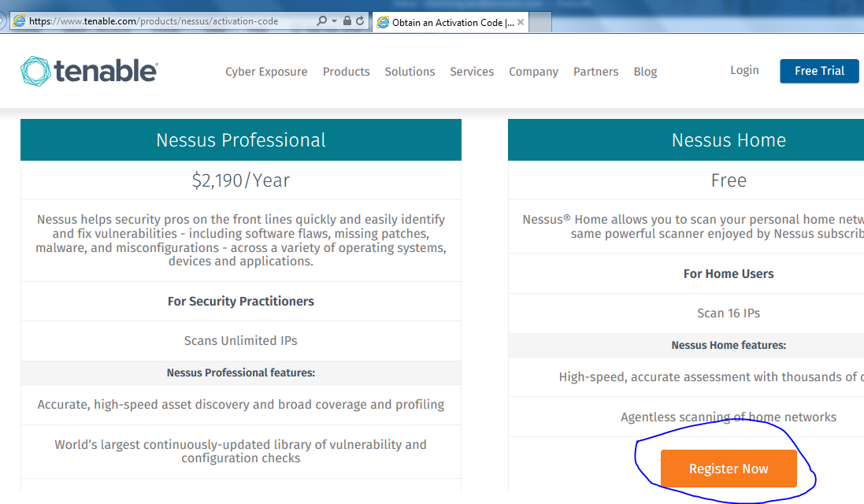Open the Partners menu
This screenshot has height=504, width=864.
tap(595, 72)
